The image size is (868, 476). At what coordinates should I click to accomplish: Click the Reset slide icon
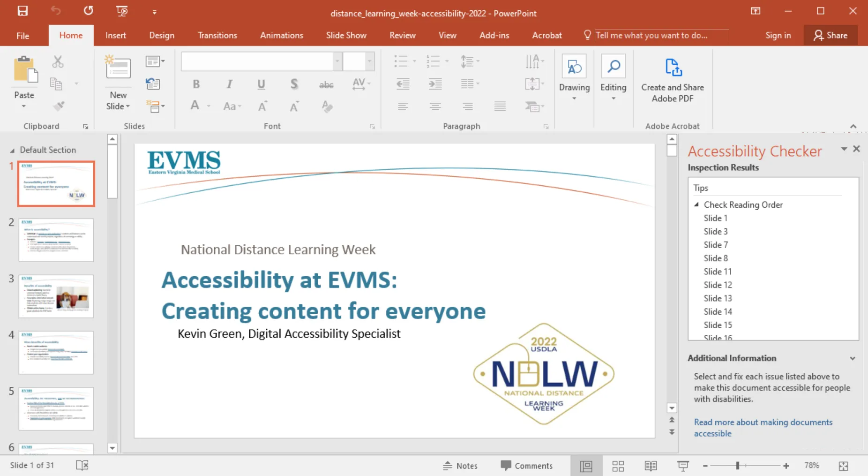coord(153,84)
